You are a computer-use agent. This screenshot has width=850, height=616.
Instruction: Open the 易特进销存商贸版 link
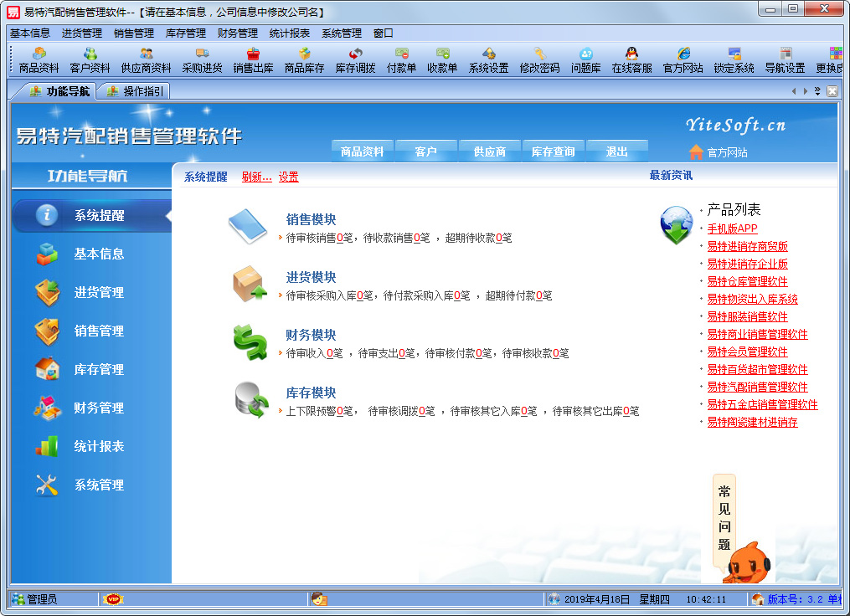[x=747, y=247]
